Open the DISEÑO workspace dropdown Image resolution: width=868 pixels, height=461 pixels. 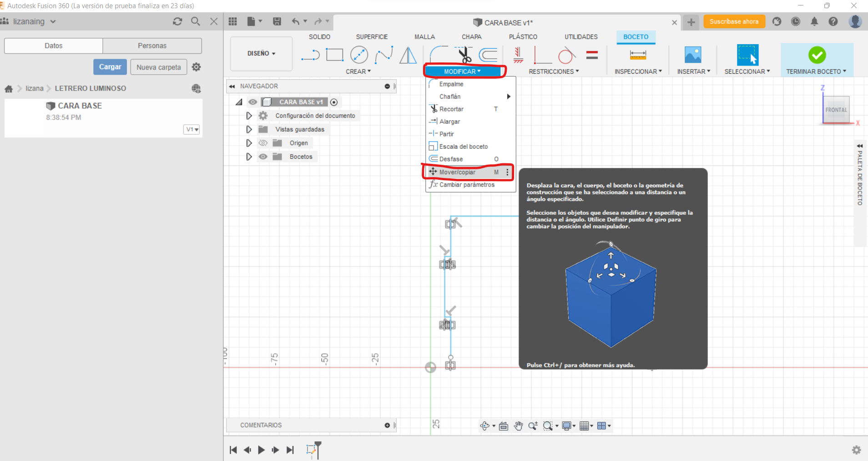(261, 54)
